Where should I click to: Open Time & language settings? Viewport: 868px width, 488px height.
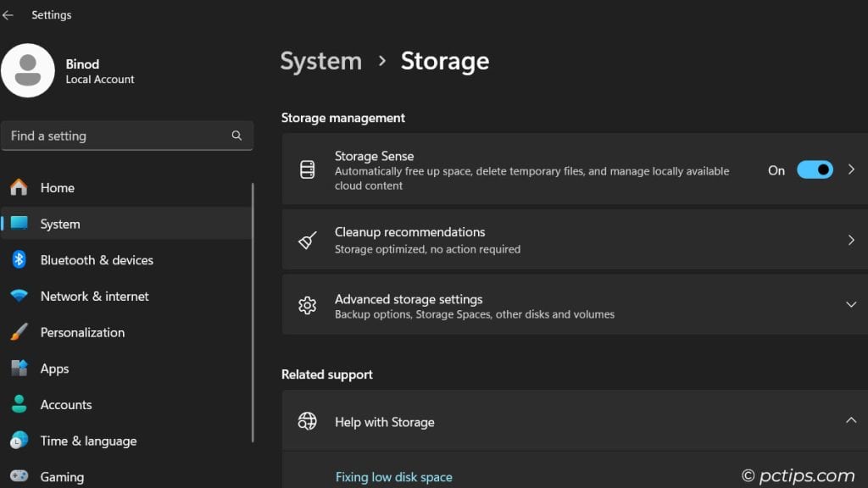(127, 441)
